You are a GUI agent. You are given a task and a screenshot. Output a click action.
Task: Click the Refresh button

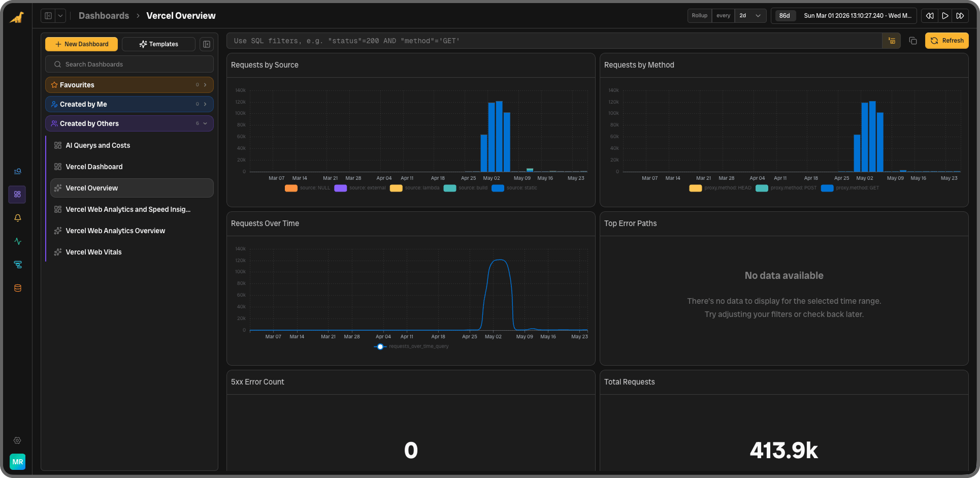click(947, 41)
